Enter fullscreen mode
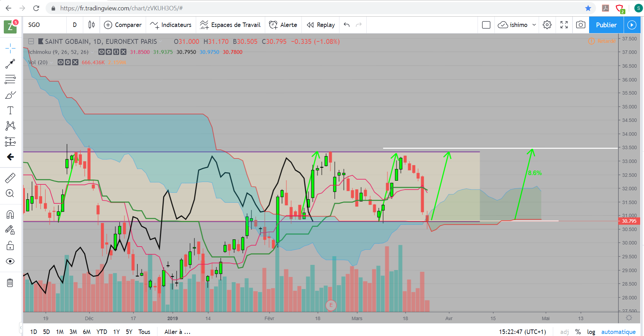Viewport: 644px width, 336px height. tap(564, 25)
